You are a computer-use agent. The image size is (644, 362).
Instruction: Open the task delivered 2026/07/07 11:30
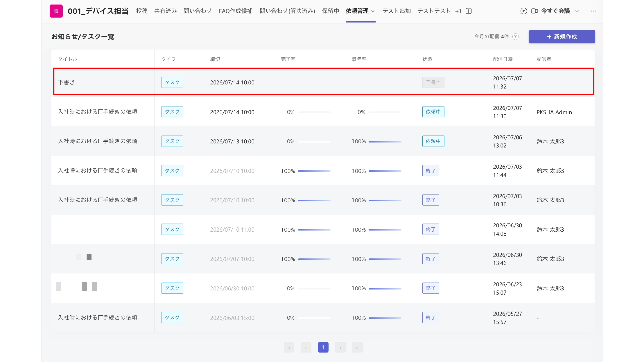97,112
